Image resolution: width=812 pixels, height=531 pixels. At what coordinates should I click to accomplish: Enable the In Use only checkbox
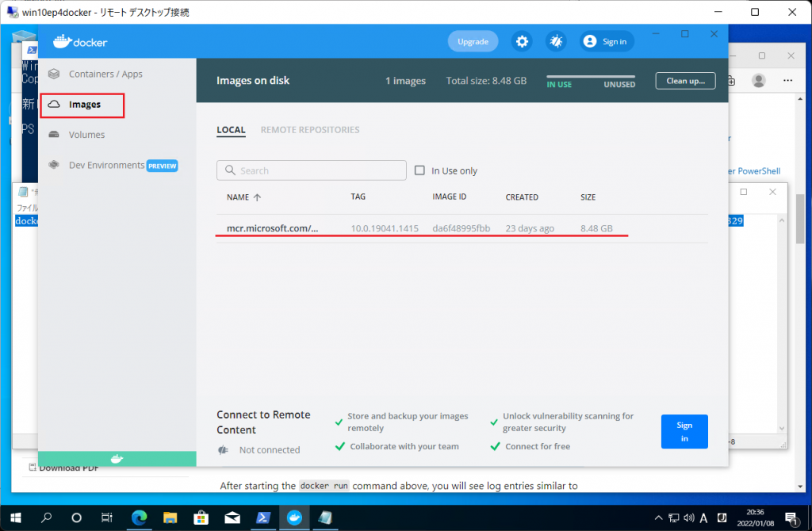(x=419, y=170)
